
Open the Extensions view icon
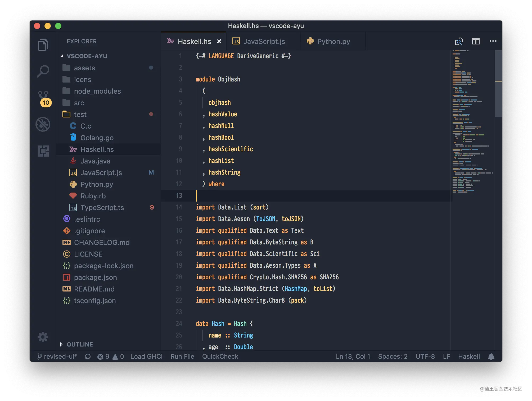[x=43, y=151]
